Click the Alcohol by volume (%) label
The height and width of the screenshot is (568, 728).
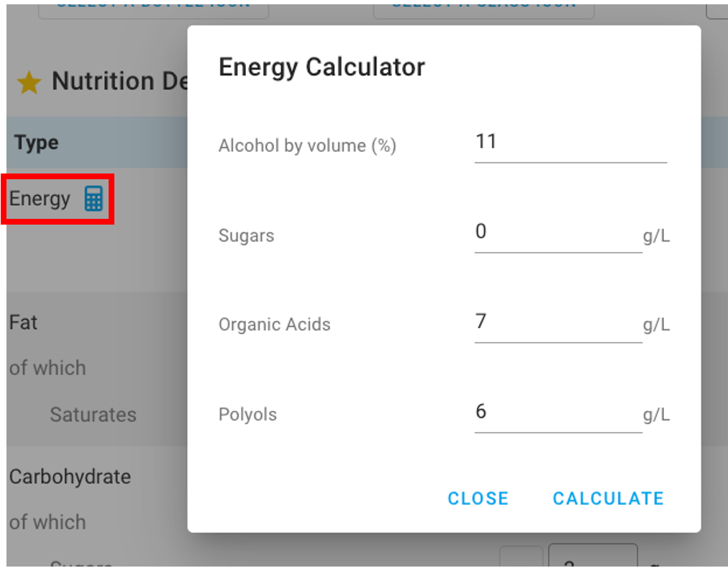307,146
